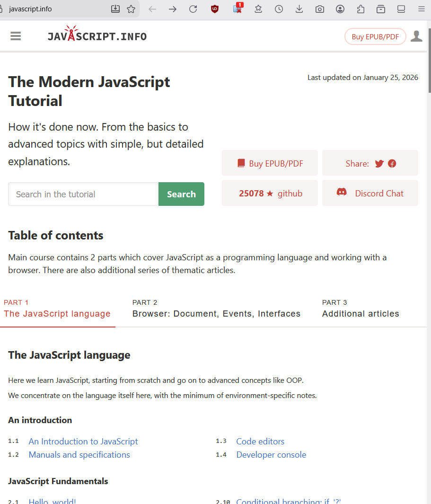The width and height of the screenshot is (431, 504).
Task: Click the green Search button
Action: [181, 194]
